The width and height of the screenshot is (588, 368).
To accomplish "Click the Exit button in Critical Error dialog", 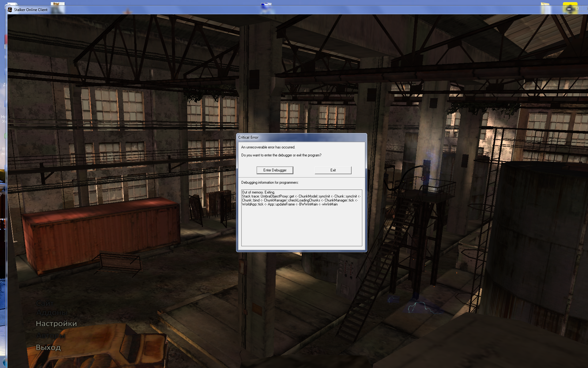I will click(x=333, y=170).
